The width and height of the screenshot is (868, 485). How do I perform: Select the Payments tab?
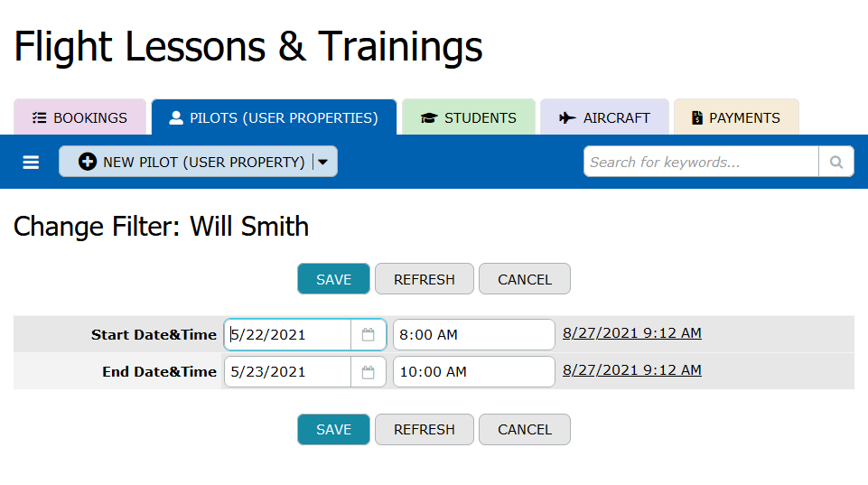click(x=735, y=117)
